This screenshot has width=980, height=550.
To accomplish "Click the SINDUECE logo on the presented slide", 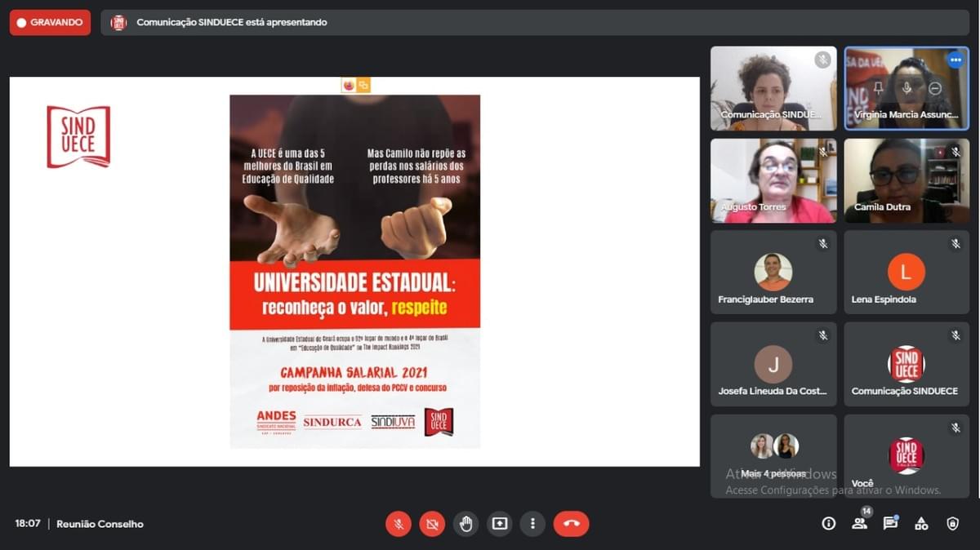I will click(78, 136).
